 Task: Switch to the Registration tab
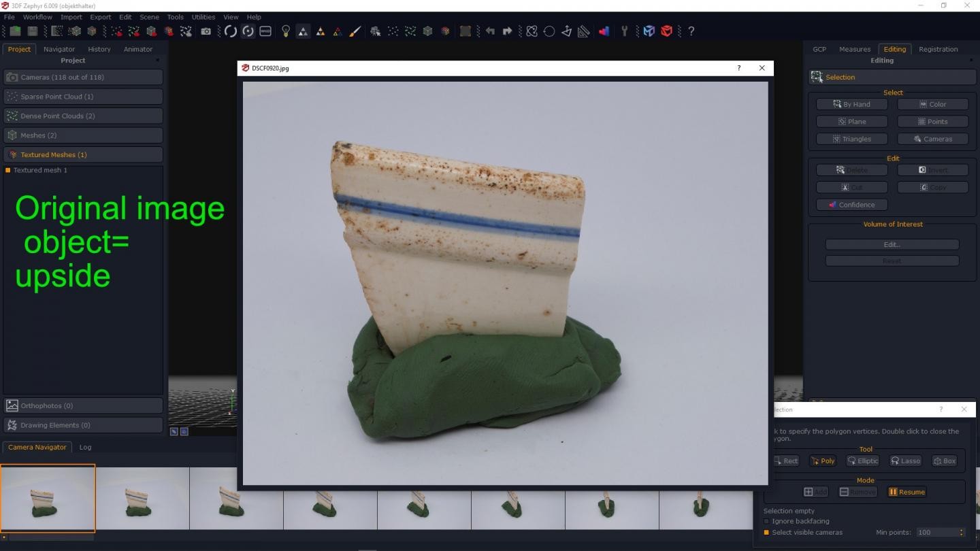[938, 49]
